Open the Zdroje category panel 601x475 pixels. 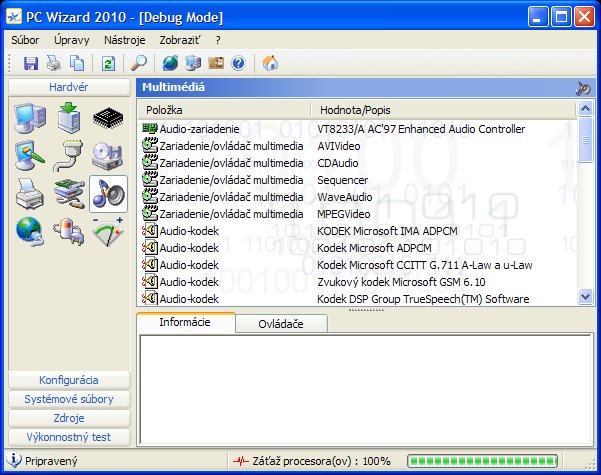(x=69, y=418)
